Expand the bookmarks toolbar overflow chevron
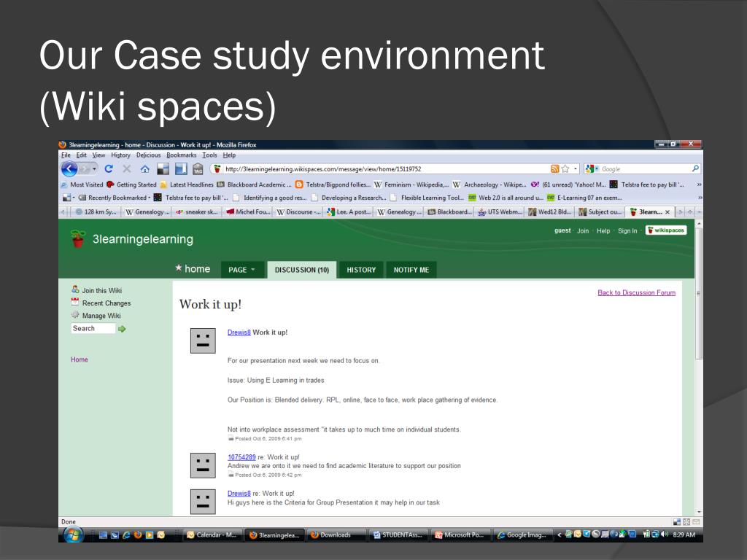Viewport: 747px width, 560px height. click(x=700, y=184)
